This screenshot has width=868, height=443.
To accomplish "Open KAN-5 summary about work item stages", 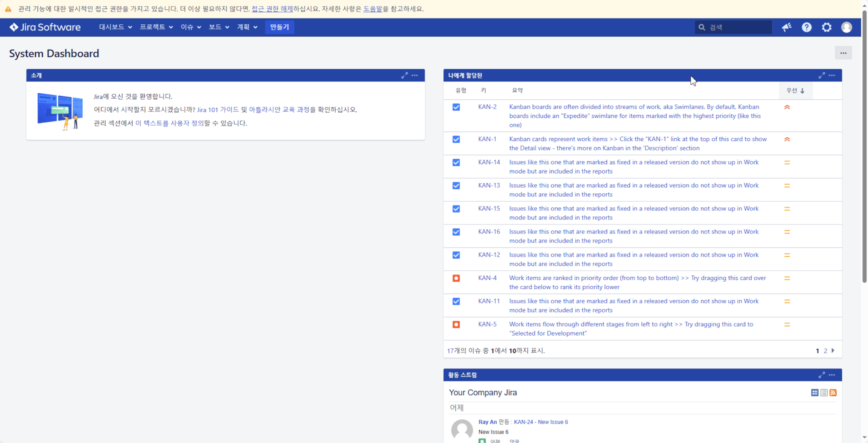I will coord(631,329).
